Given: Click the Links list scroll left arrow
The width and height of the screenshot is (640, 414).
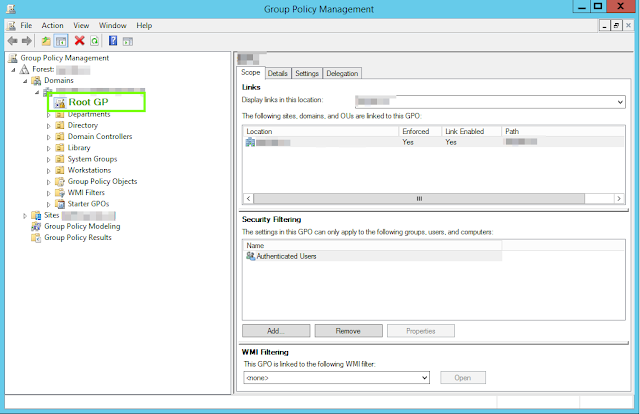Looking at the screenshot, I should [248, 198].
